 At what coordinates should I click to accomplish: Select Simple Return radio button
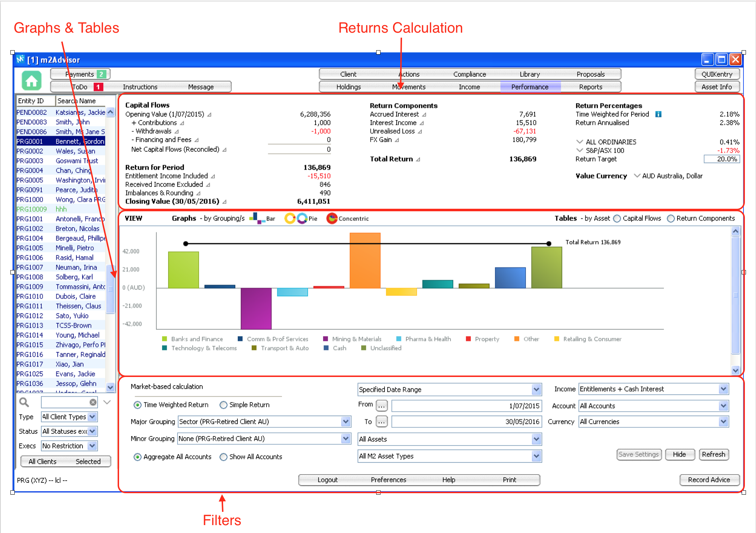[223, 405]
